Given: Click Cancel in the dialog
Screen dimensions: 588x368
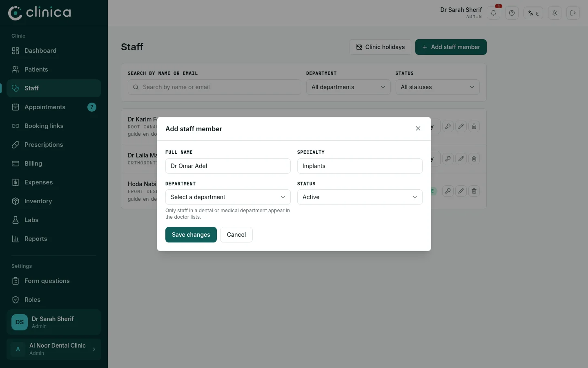Looking at the screenshot, I should (236, 235).
